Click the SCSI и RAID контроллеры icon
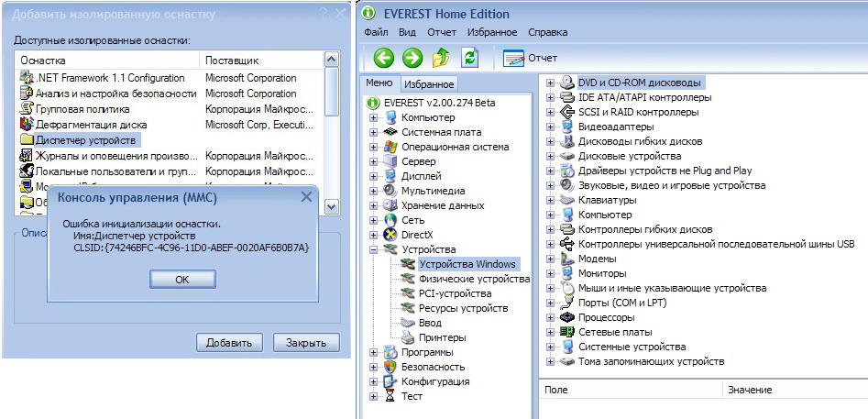 click(x=566, y=113)
